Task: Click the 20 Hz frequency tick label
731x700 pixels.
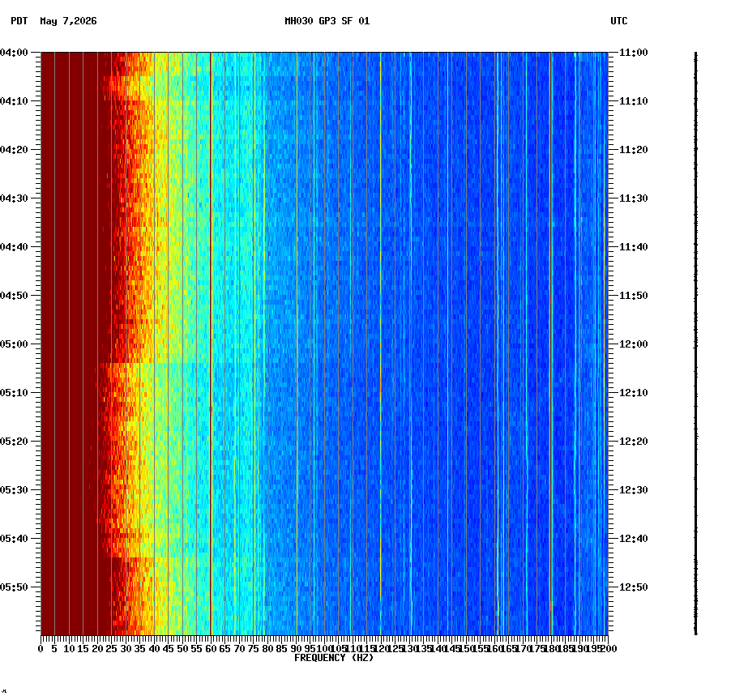Action: tap(97, 649)
